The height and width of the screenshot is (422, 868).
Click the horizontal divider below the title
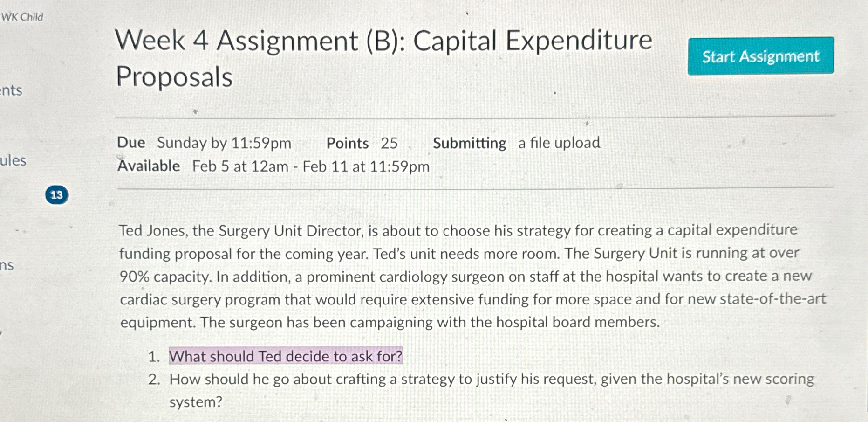pyautogui.click(x=475, y=116)
